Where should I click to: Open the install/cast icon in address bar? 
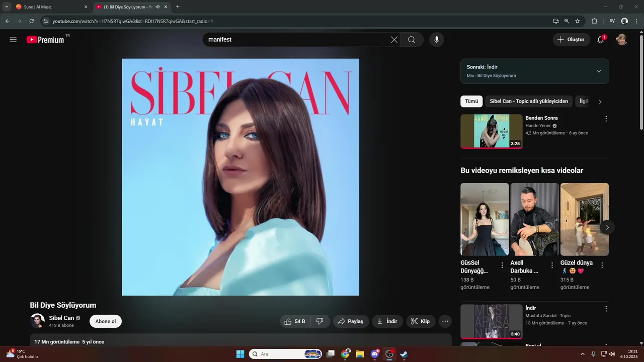(x=556, y=21)
